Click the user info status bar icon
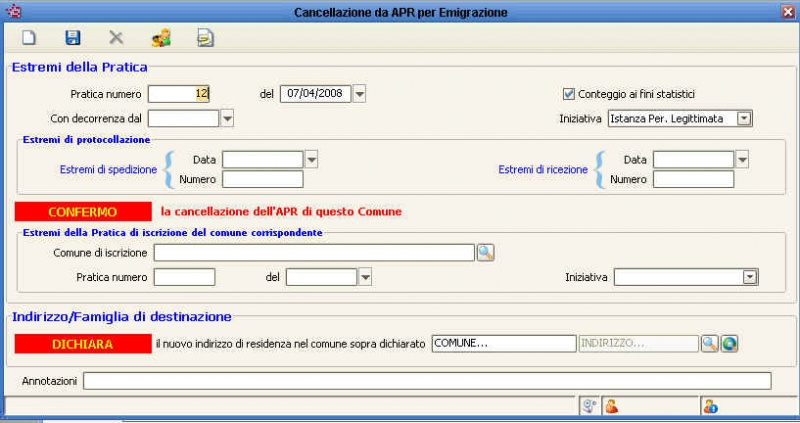 tap(712, 405)
